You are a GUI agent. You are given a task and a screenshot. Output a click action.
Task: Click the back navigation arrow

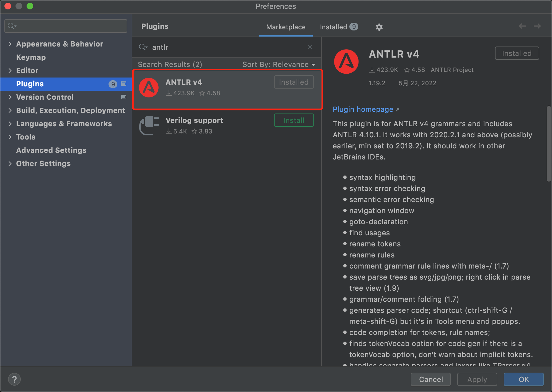point(522,26)
